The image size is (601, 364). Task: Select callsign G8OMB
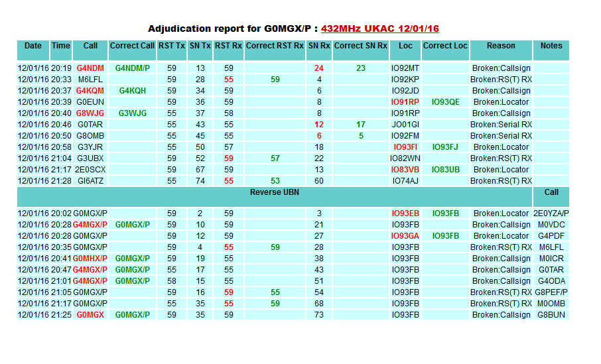tap(90, 136)
